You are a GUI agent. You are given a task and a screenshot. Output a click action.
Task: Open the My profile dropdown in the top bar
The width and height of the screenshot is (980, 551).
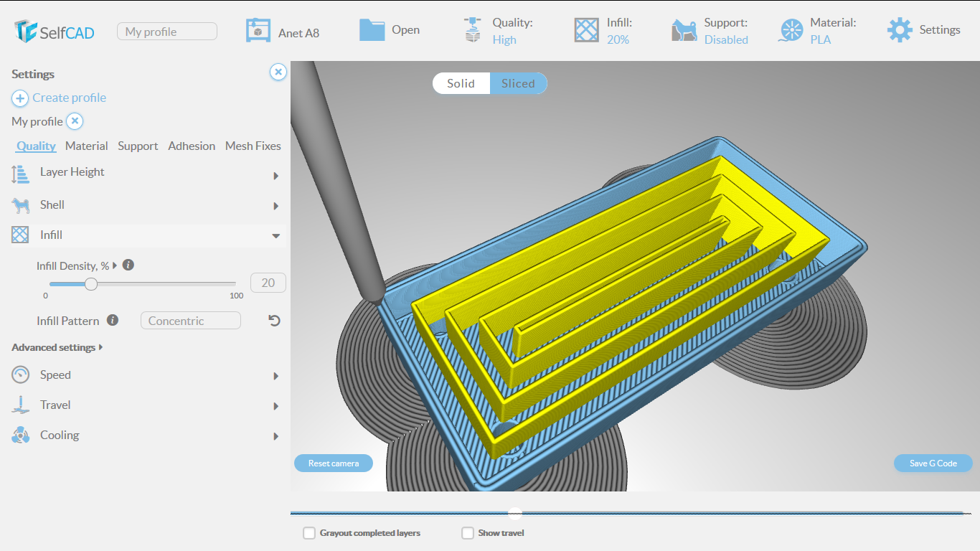click(x=167, y=32)
